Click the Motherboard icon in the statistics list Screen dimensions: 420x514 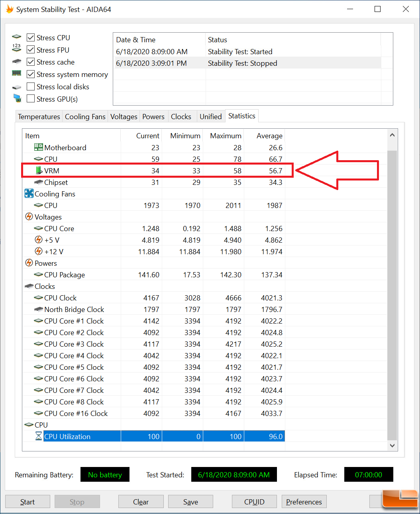[x=39, y=147]
